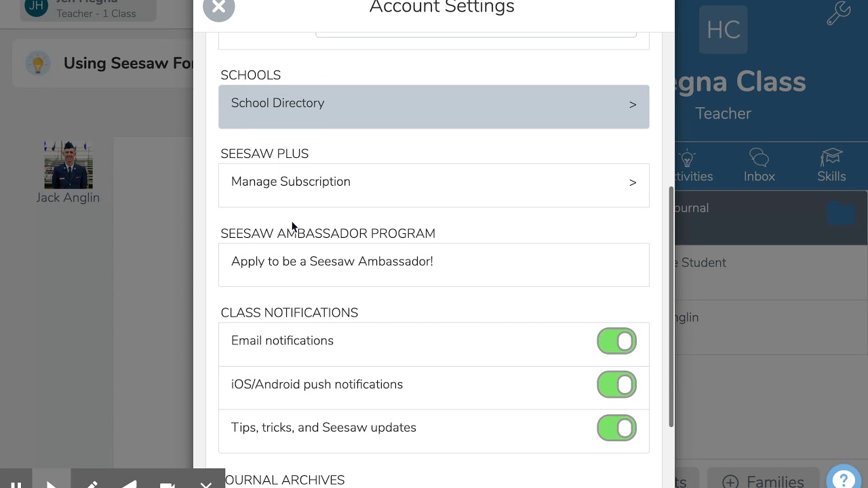The image size is (868, 488).
Task: Click the Account Settings scrollbar
Action: [x=671, y=306]
